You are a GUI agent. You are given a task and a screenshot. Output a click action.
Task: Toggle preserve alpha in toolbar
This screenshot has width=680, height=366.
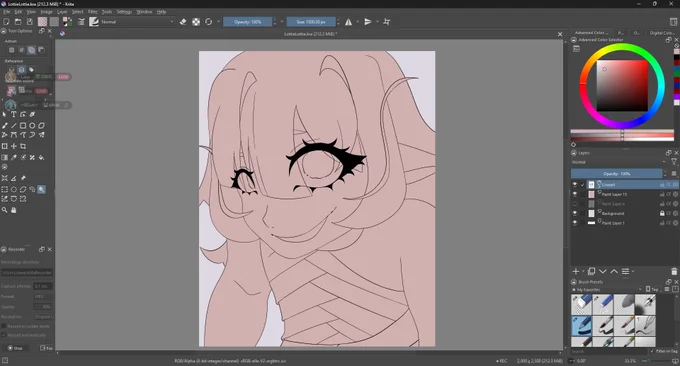point(196,21)
